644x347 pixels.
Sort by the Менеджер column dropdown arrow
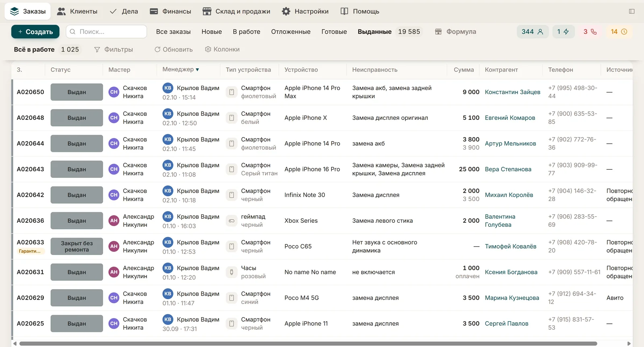[197, 70]
